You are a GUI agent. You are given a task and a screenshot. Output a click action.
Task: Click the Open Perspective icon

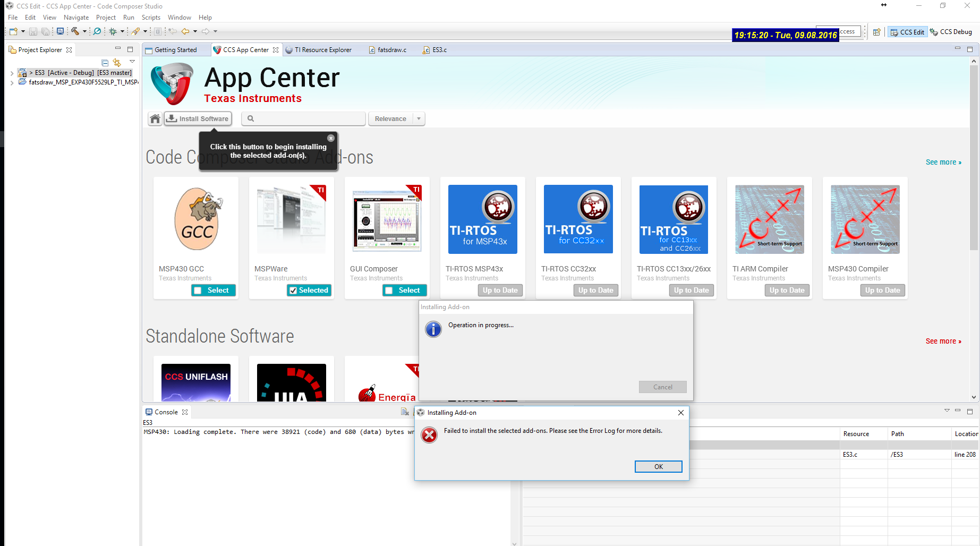pyautogui.click(x=877, y=32)
